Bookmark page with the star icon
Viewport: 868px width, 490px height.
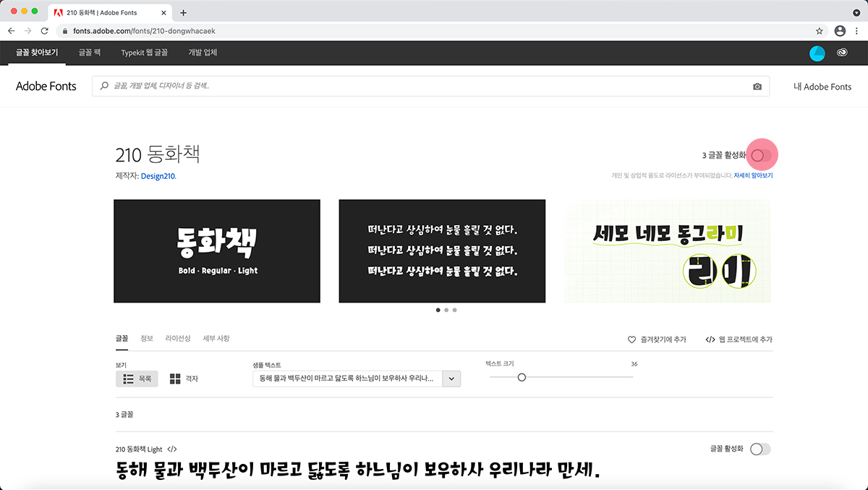(x=820, y=31)
